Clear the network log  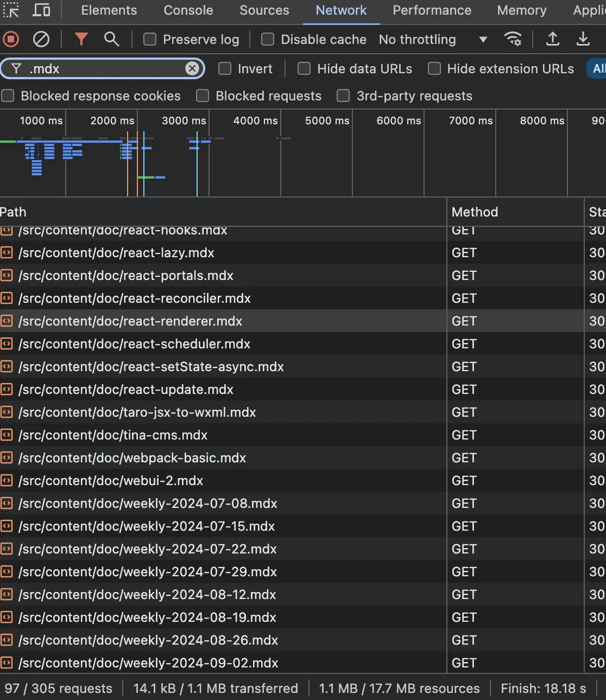coord(41,39)
